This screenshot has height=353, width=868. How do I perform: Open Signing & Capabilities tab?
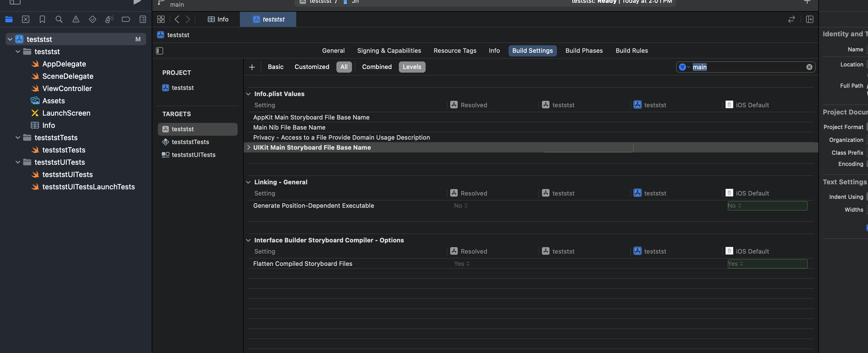(389, 51)
